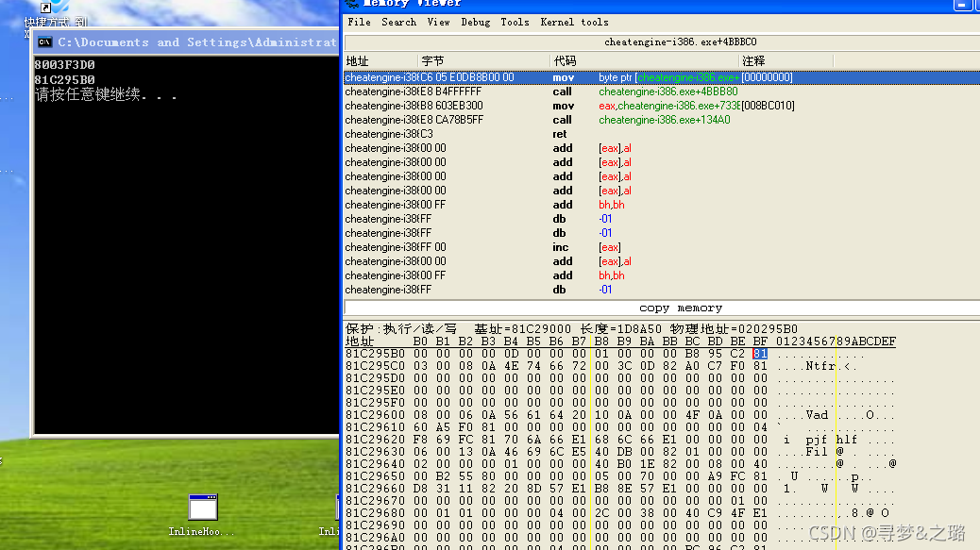Click hex address 81C295B0 in hex view
The height and width of the screenshot is (550, 980).
tap(375, 354)
